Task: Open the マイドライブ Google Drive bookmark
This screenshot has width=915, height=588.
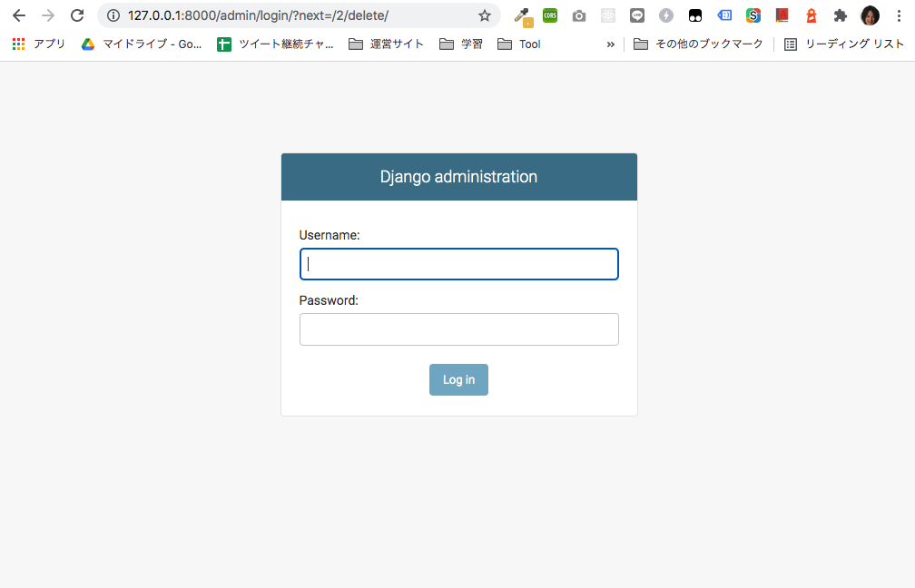Action: (142, 44)
